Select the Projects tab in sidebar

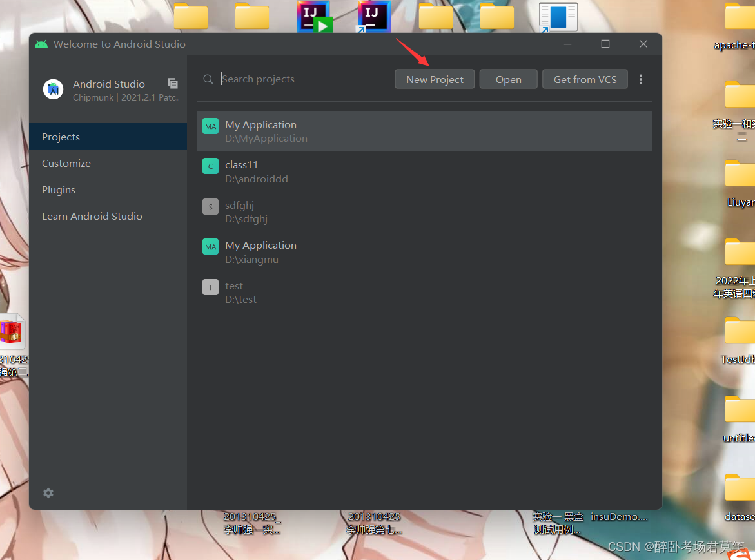(108, 137)
